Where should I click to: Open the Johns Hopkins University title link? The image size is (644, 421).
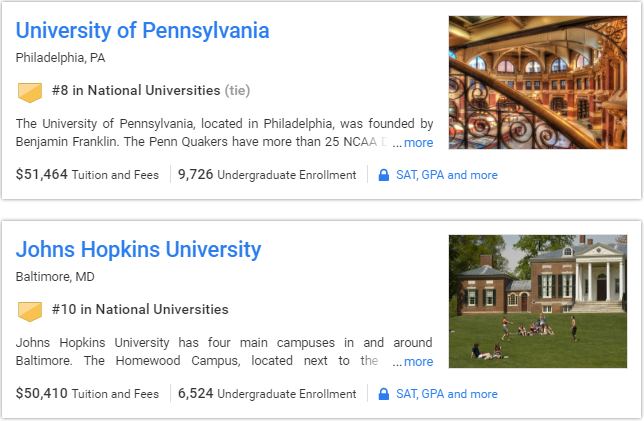138,250
